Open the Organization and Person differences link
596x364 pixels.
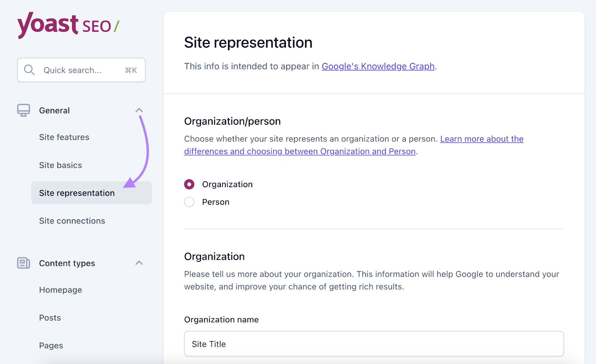(300, 151)
